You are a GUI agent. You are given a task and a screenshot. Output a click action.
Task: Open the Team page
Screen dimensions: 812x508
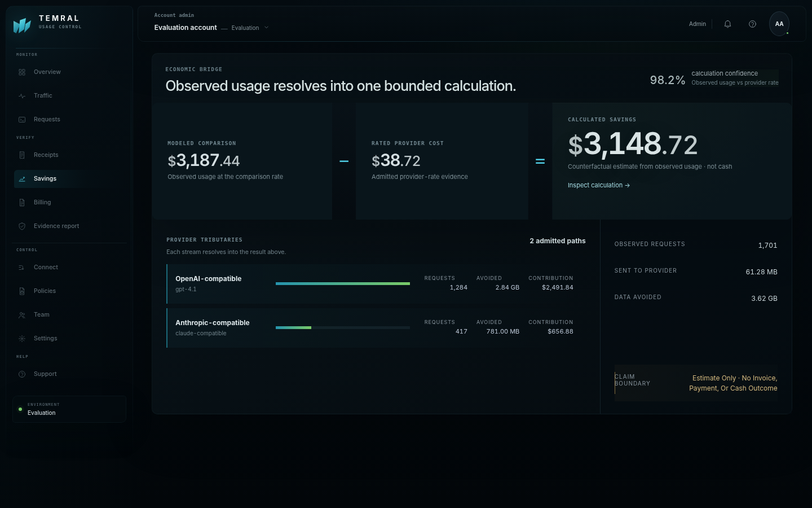click(x=70, y=315)
